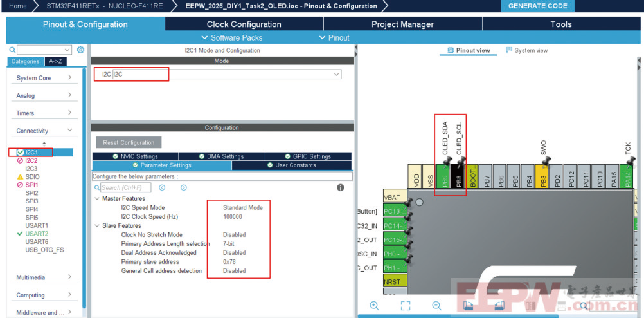The width and height of the screenshot is (644, 318).
Task: Go to previous parameter search result
Action: tap(162, 187)
